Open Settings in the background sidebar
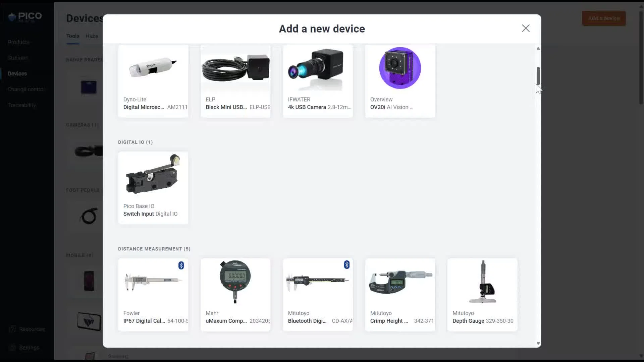The width and height of the screenshot is (644, 362). (24, 348)
